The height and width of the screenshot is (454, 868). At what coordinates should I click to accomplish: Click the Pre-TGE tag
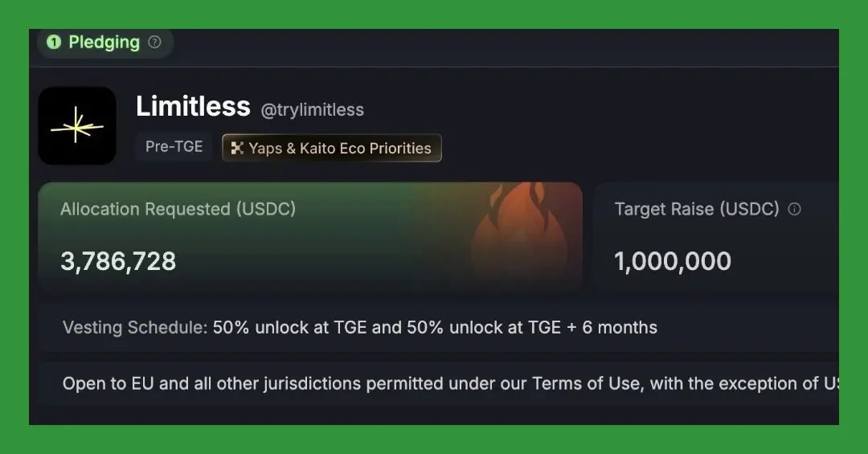(x=174, y=147)
